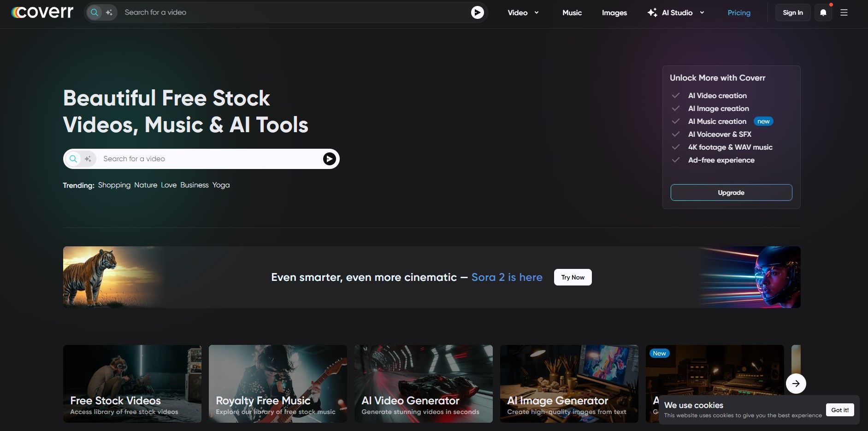Select the Nature trending tag
This screenshot has width=868, height=431.
pyautogui.click(x=146, y=185)
